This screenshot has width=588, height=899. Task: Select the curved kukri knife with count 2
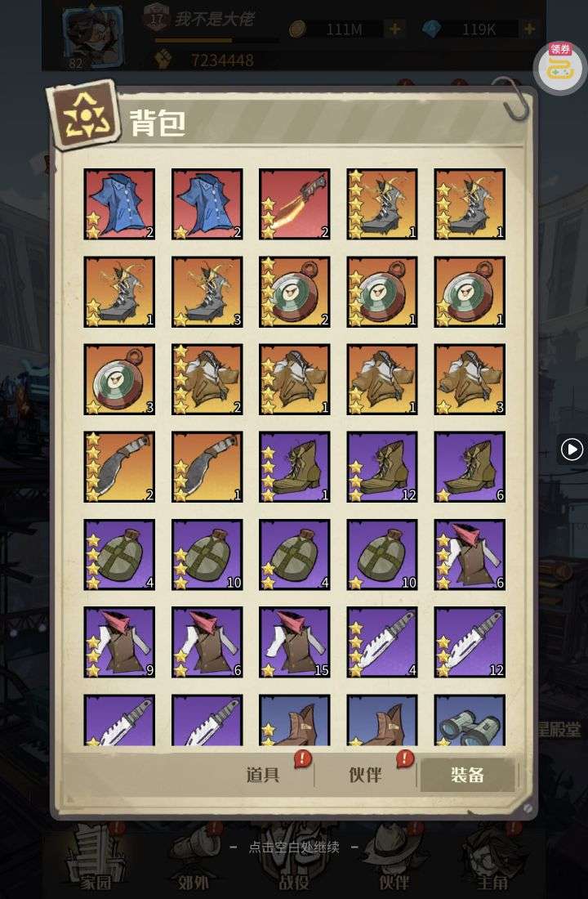[x=119, y=467]
